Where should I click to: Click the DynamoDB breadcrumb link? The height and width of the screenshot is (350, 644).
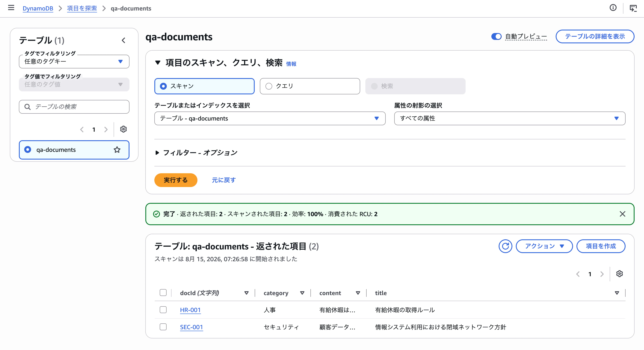pyautogui.click(x=38, y=8)
